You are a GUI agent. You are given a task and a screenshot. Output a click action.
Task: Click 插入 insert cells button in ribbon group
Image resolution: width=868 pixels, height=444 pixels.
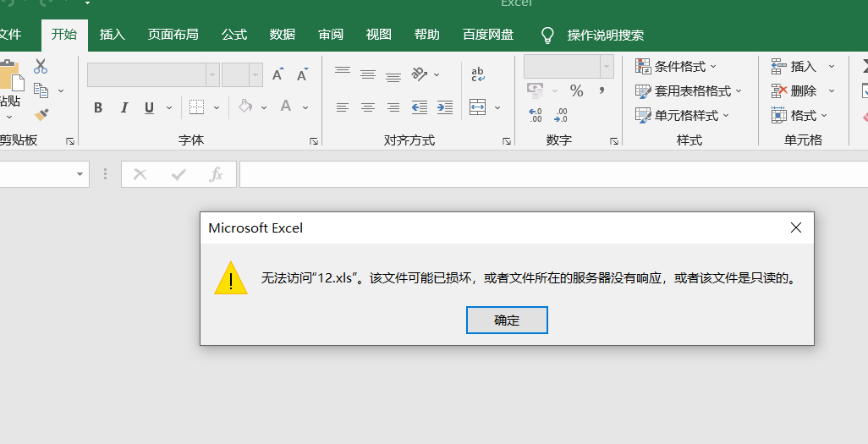(x=794, y=67)
